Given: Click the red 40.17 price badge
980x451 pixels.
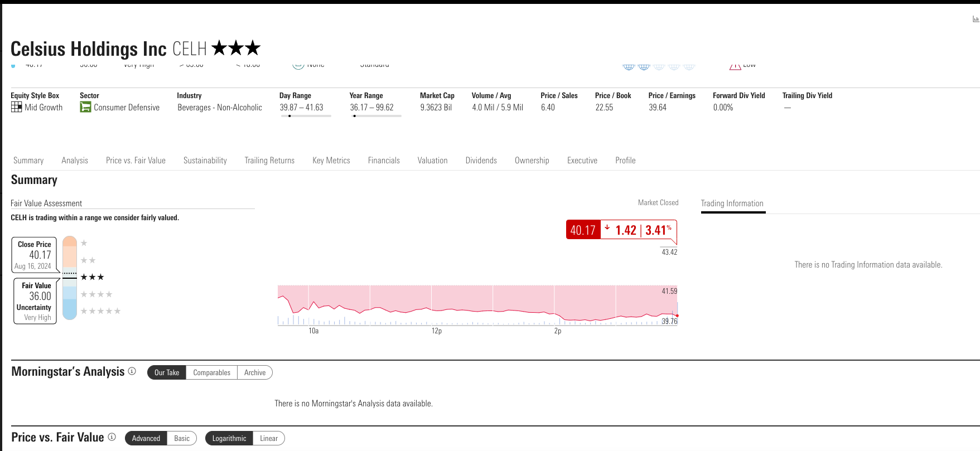Looking at the screenshot, I should coord(583,230).
